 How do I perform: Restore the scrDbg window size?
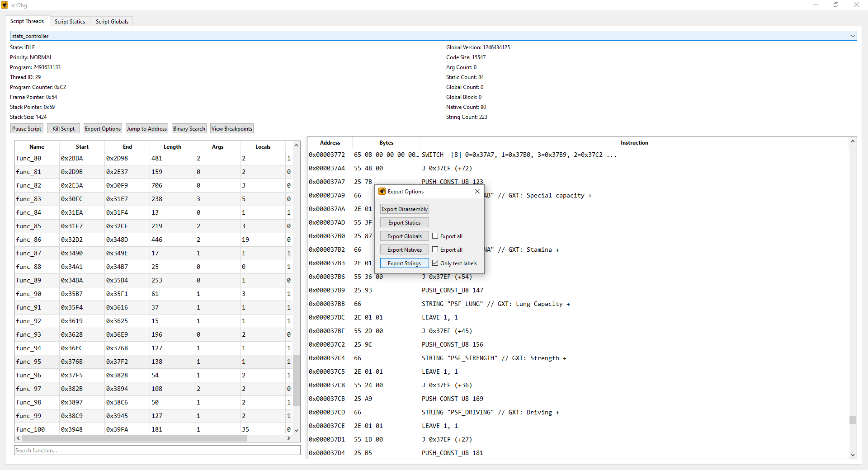(x=836, y=5)
